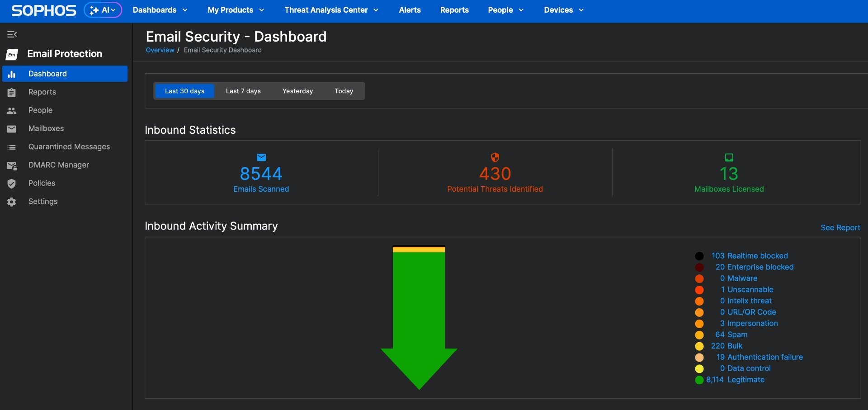868x410 pixels.
Task: Open the People section in sidebar
Action: (x=40, y=110)
